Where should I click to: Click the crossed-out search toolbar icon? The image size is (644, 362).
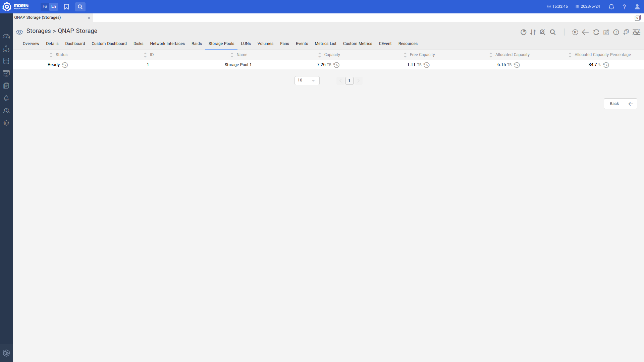click(542, 32)
